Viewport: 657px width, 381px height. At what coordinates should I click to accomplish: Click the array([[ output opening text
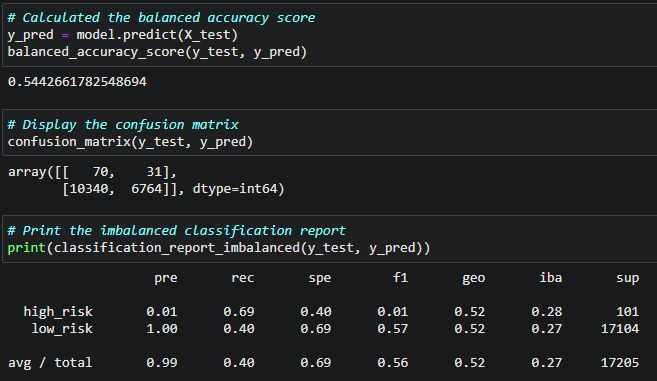(x=39, y=172)
